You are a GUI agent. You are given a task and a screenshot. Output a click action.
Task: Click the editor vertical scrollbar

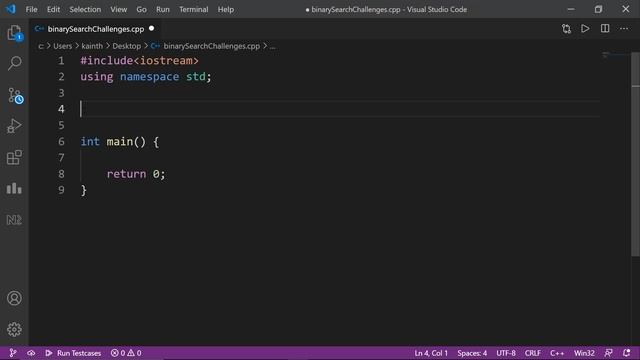(636, 155)
